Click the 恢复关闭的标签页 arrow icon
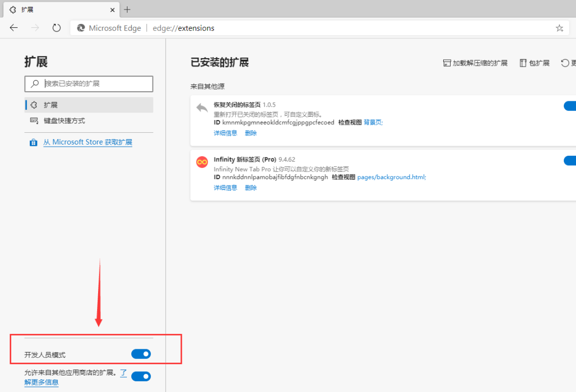 click(202, 108)
